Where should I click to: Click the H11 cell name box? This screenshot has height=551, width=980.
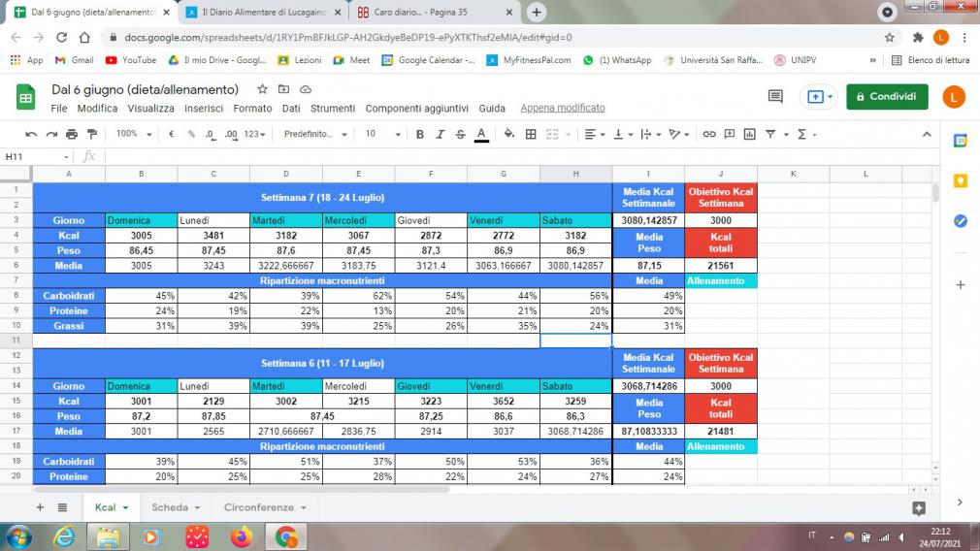[34, 156]
